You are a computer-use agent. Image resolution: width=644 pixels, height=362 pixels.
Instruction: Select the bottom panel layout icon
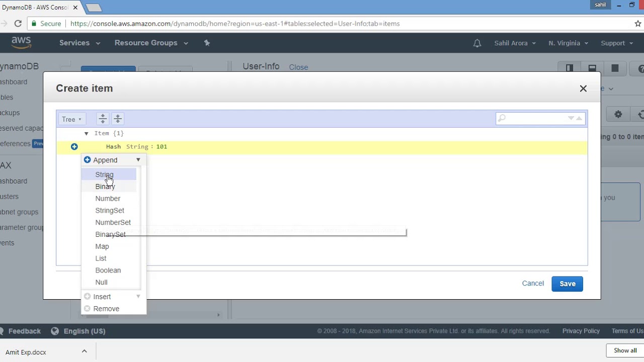[x=592, y=68]
